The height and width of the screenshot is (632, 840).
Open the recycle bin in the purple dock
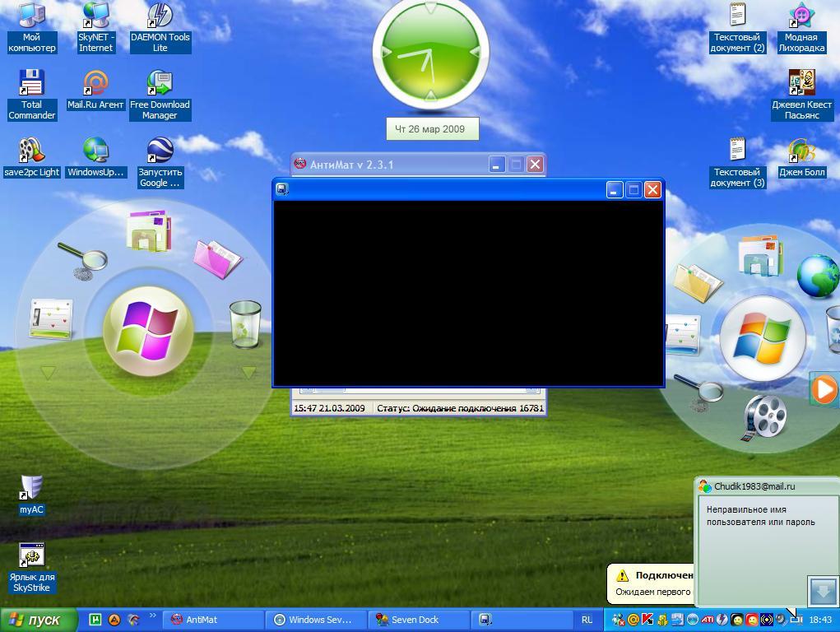[245, 323]
